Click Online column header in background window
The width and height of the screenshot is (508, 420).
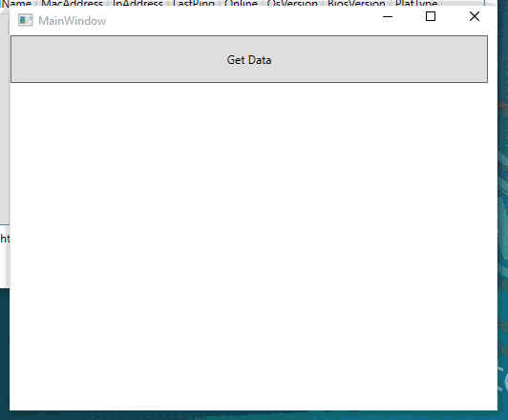click(x=241, y=3)
